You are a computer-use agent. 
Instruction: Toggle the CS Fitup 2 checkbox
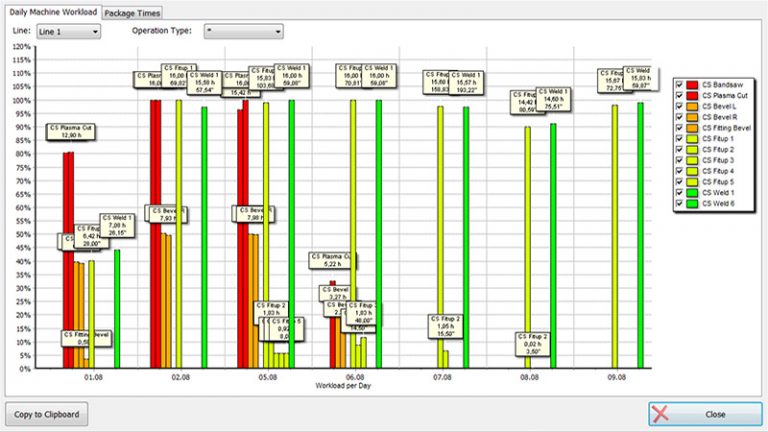[679, 149]
